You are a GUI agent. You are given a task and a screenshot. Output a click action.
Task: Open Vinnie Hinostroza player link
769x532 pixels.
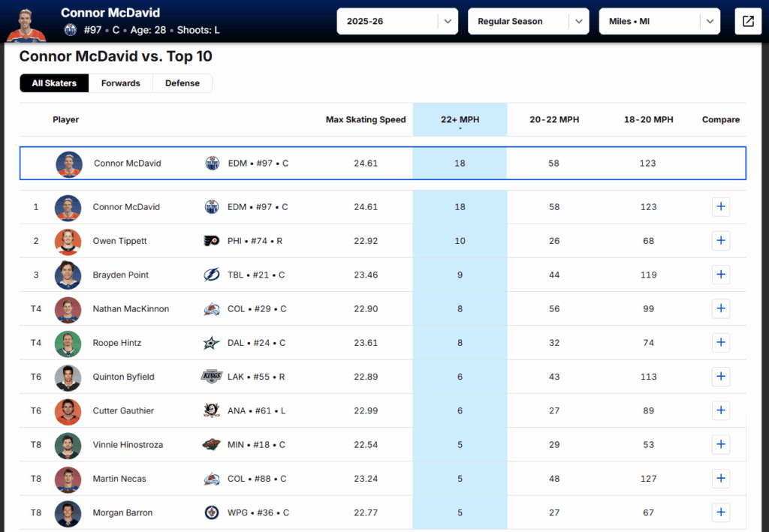coord(128,445)
